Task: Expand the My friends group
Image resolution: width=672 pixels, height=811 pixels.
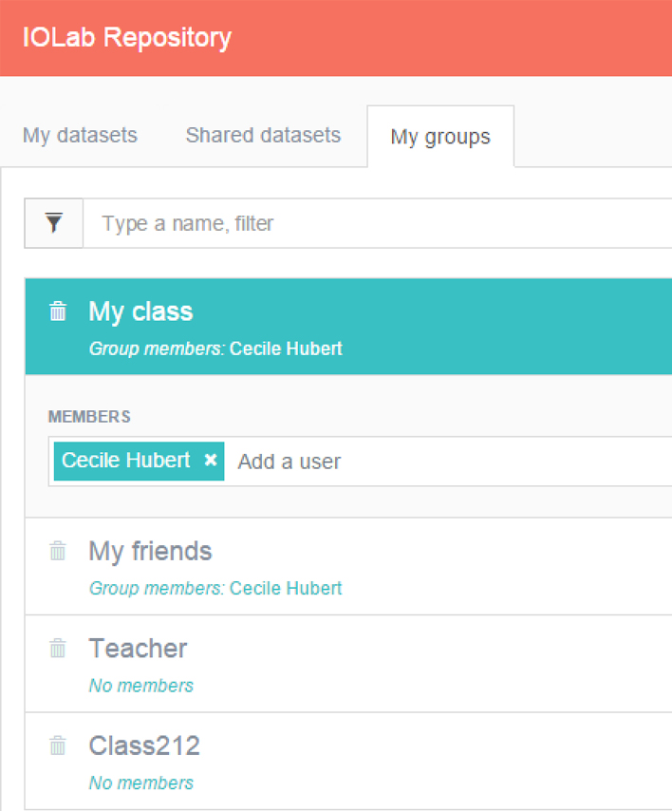Action: 348,566
